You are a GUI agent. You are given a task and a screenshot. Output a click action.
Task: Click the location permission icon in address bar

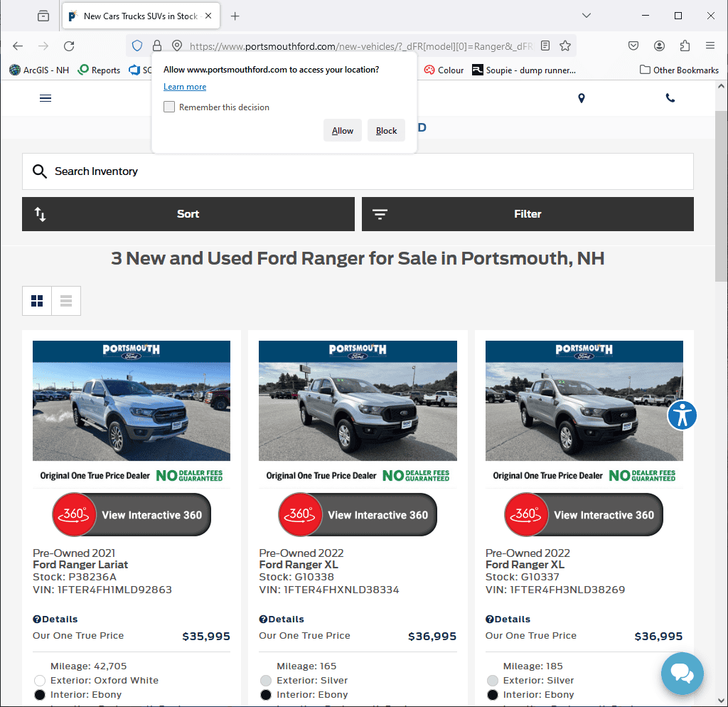[x=176, y=46]
